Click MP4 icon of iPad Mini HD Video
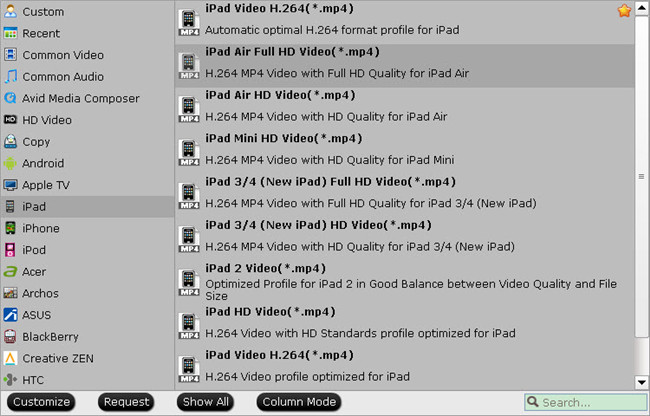Screen dimensions: 650x416 (x=189, y=152)
